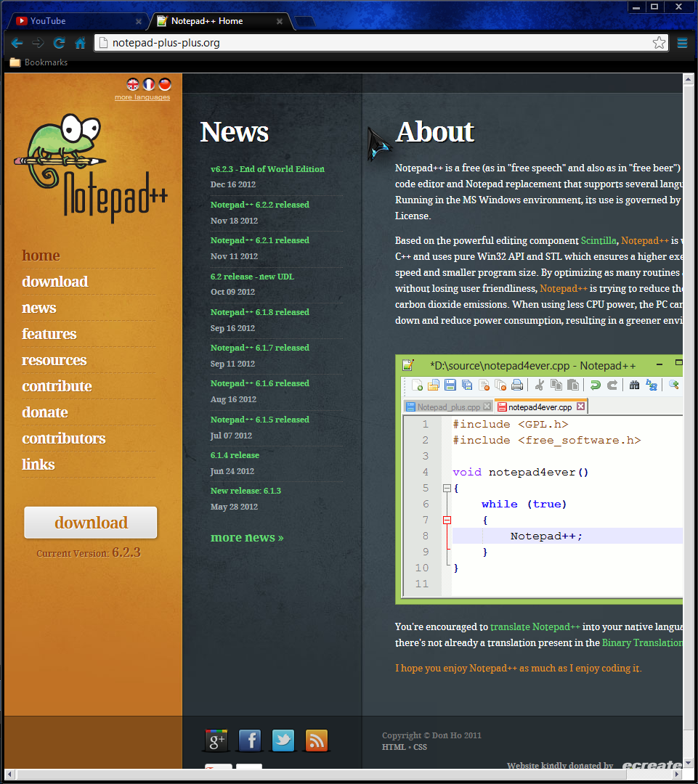The height and width of the screenshot is (784, 698).
Task: Click the New file icon in the Notepad++ screenshot
Action: (x=418, y=385)
